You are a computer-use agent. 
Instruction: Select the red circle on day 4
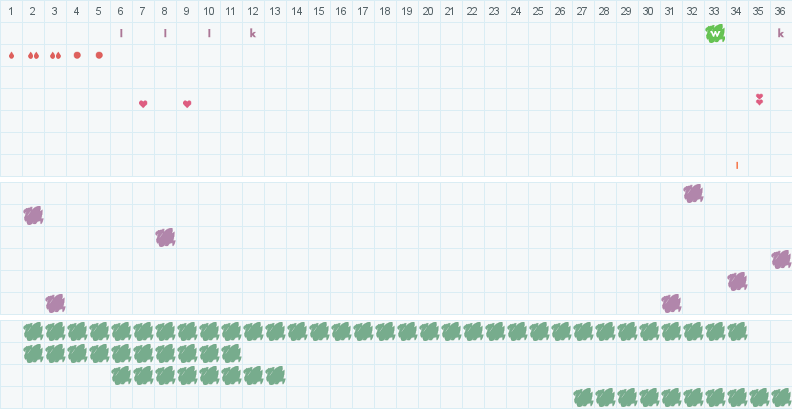[x=77, y=55]
